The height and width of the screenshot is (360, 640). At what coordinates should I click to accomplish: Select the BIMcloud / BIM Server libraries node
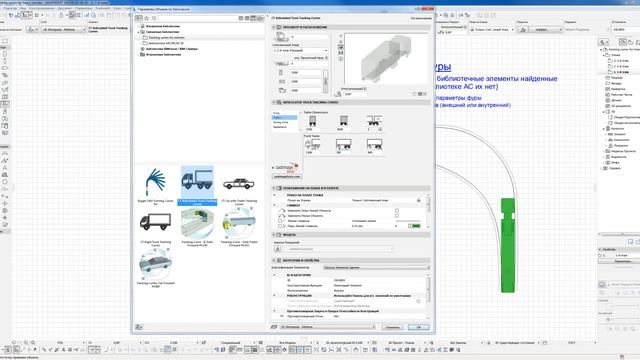(x=169, y=49)
